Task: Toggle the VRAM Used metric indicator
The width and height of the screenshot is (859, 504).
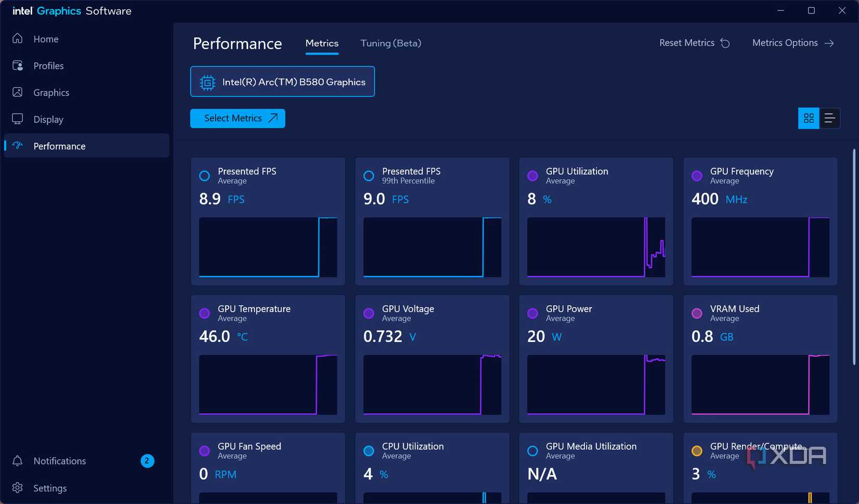Action: point(697,313)
